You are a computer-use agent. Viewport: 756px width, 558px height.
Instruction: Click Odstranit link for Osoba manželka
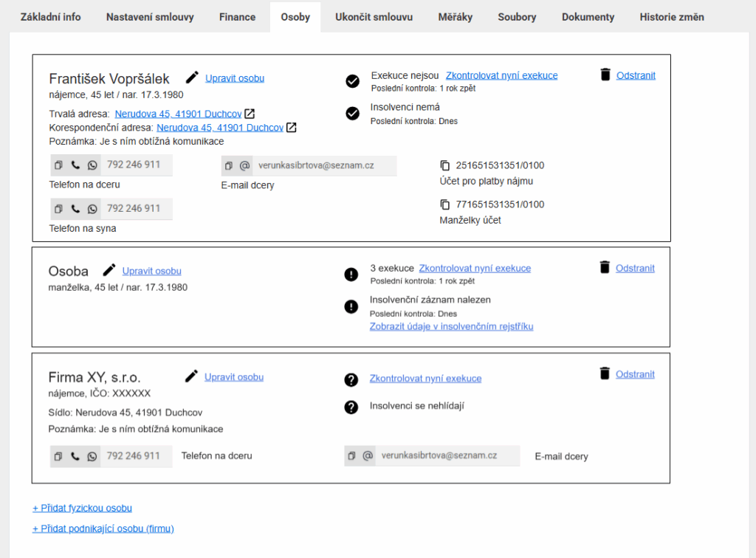click(635, 269)
